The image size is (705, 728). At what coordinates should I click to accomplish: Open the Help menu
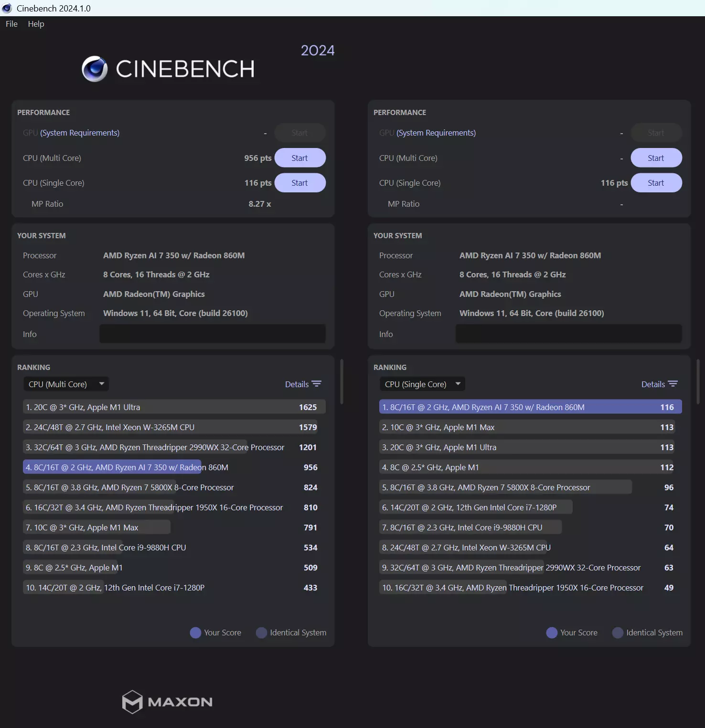pos(36,24)
